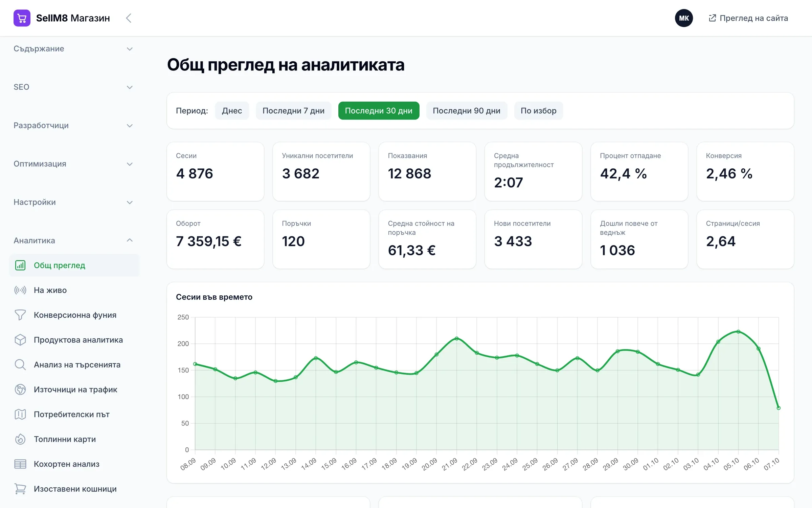Screen dimensions: 812x508
Task: Click the Конверсия value 2,46 %
Action: click(x=729, y=174)
